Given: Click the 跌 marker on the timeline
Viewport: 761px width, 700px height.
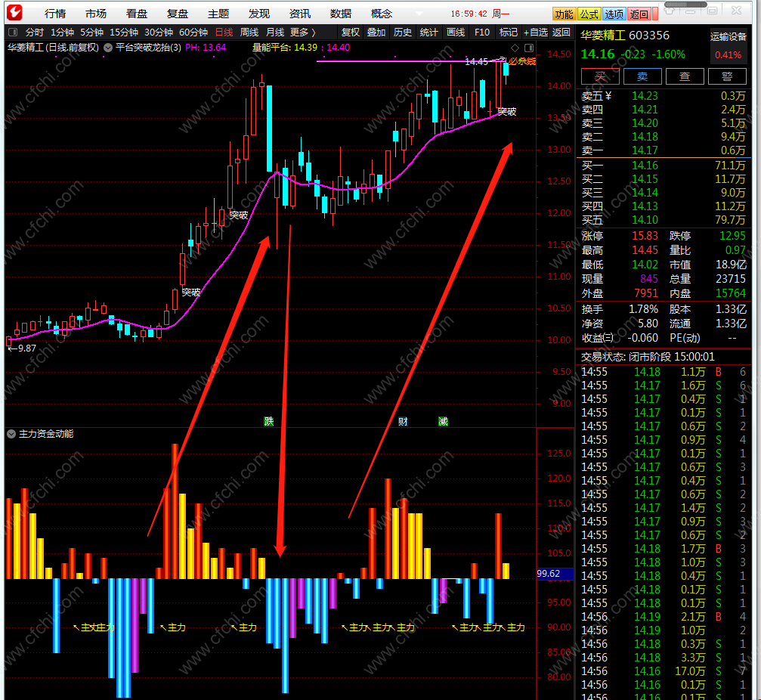Looking at the screenshot, I should [269, 421].
